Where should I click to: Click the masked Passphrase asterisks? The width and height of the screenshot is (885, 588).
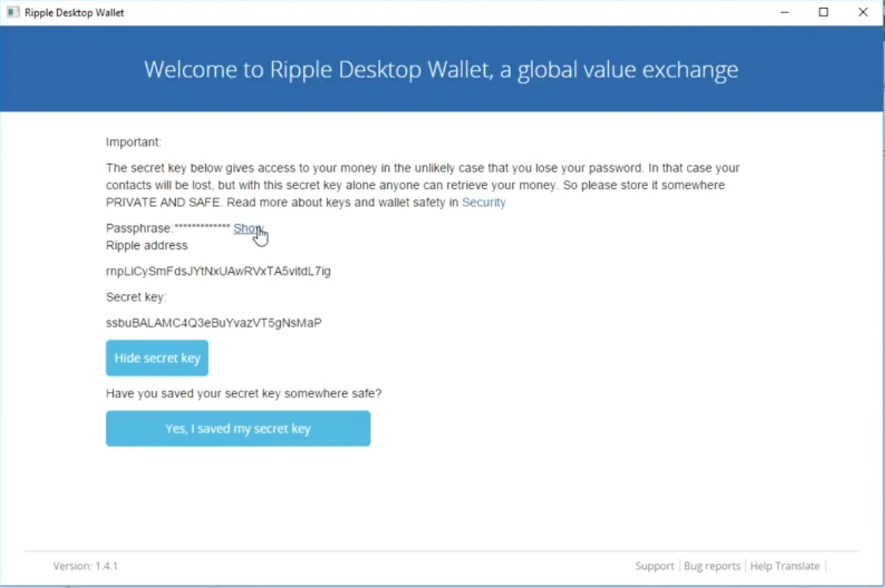(202, 227)
